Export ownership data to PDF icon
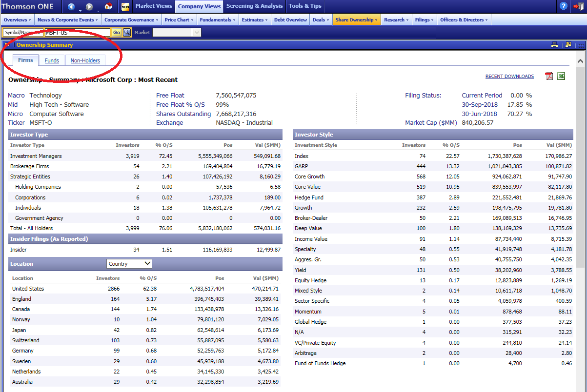Screen dimensions: 587x392 (549, 76)
